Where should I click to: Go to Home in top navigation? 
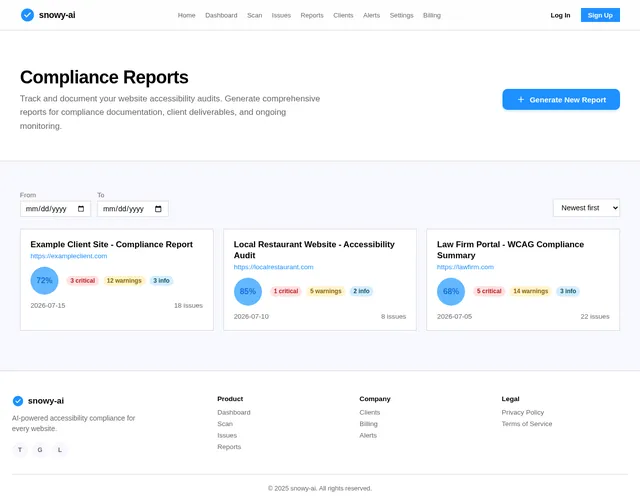[187, 15]
